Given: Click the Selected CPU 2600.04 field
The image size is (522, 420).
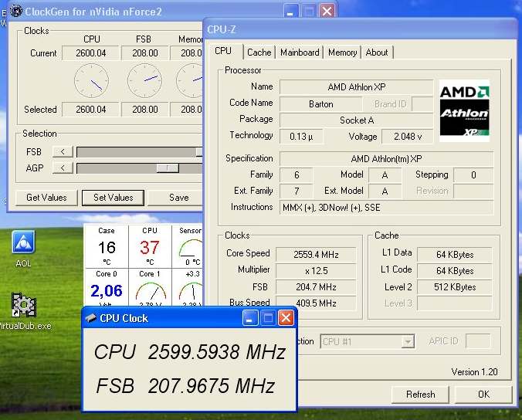Looking at the screenshot, I should [x=90, y=110].
